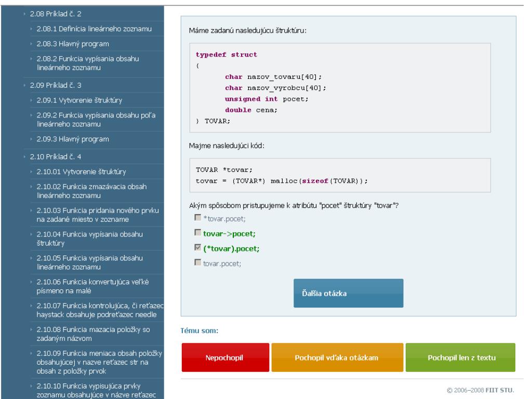Click the red Nepochopil button

pos(225,357)
